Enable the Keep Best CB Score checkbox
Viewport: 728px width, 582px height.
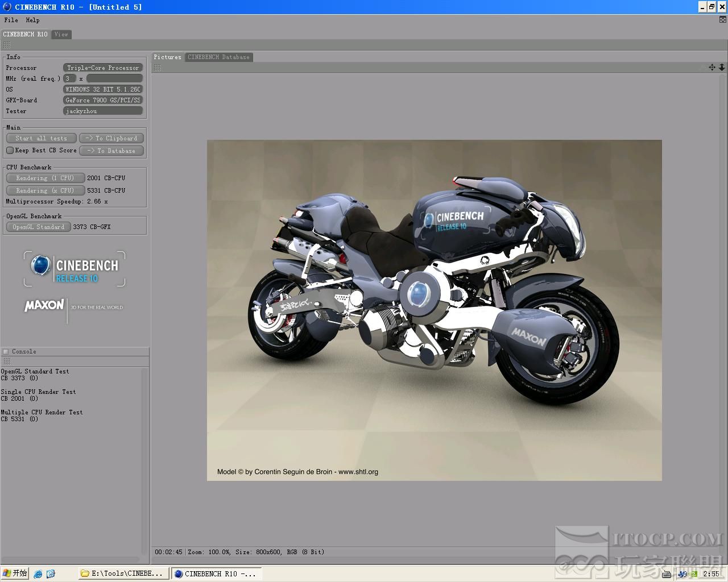click(x=10, y=151)
